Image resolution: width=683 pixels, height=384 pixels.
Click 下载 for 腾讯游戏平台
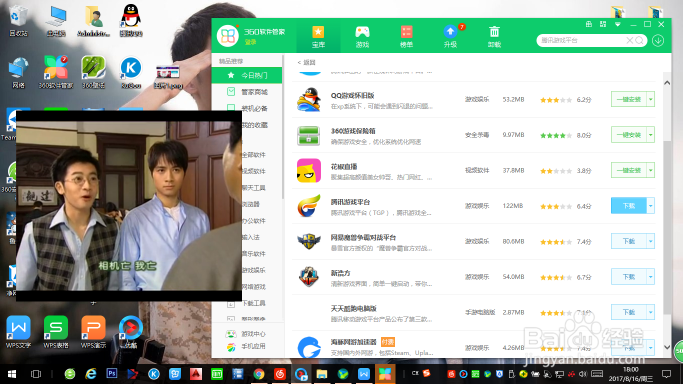click(629, 205)
